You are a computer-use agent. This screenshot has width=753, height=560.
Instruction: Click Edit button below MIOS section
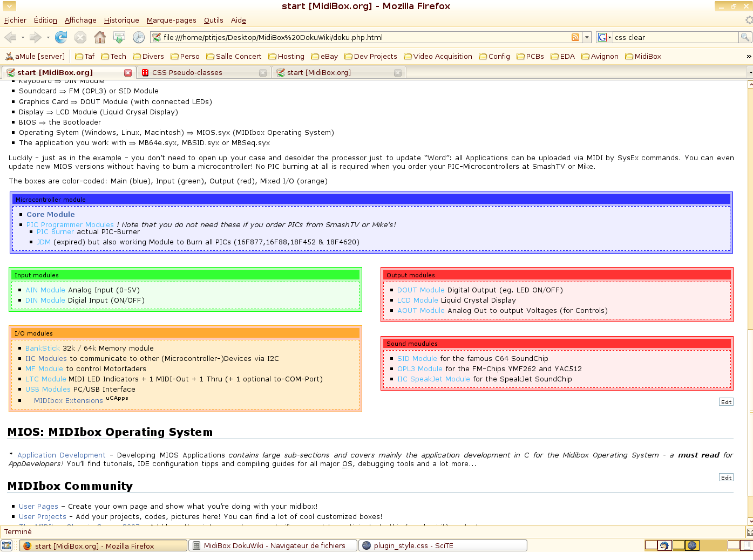pyautogui.click(x=727, y=477)
